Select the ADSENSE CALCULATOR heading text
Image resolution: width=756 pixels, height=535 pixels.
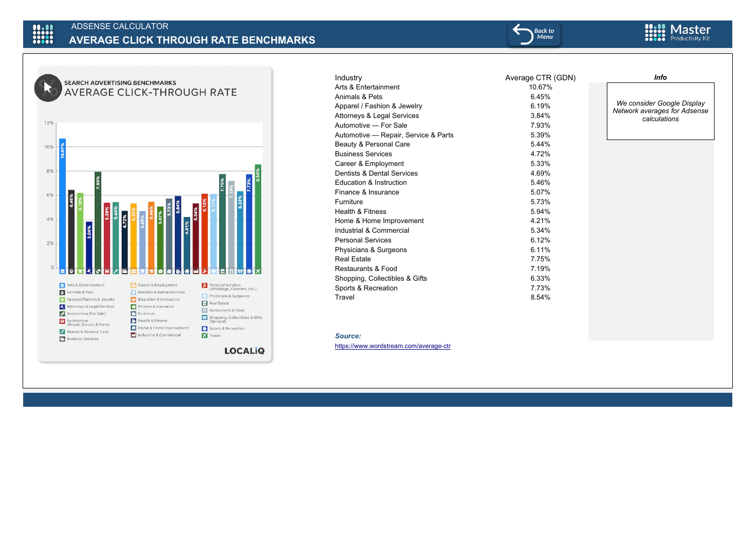tap(120, 26)
